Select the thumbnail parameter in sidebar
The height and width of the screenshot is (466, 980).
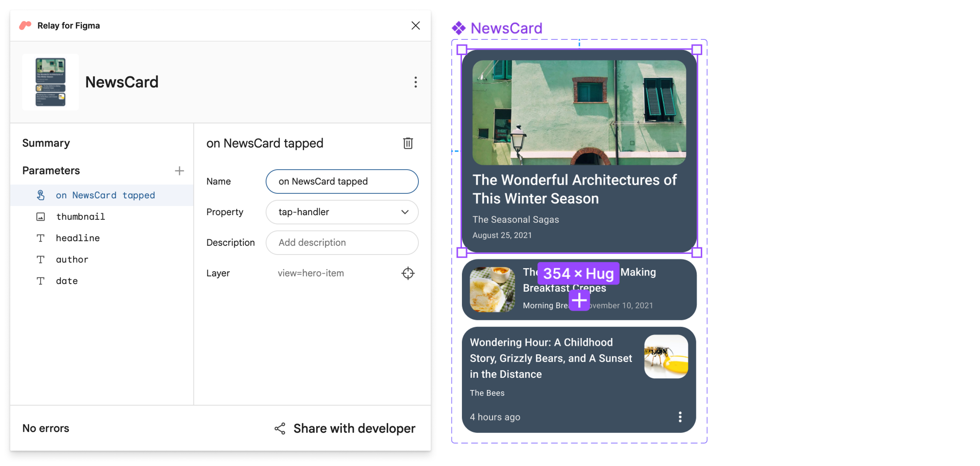coord(79,216)
